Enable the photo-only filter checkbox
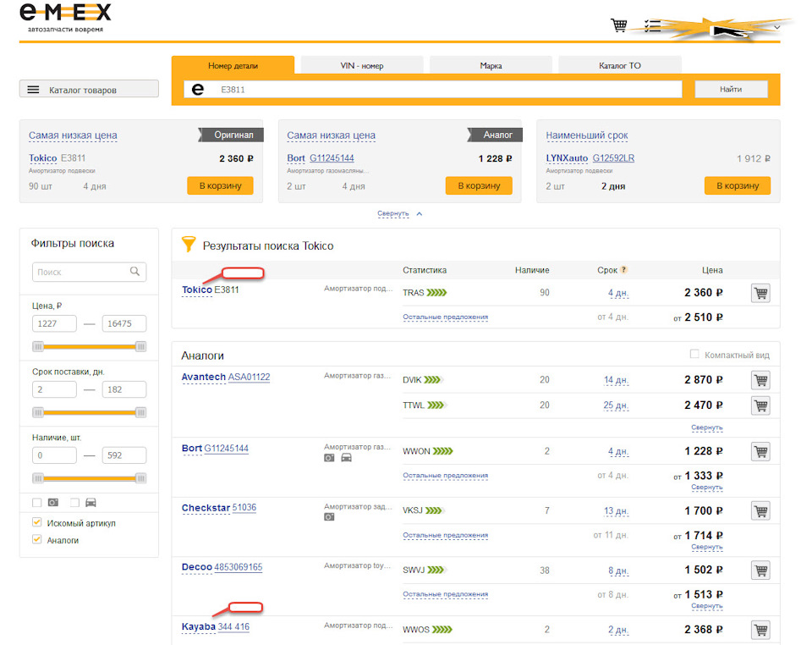The image size is (812, 645). 36,503
